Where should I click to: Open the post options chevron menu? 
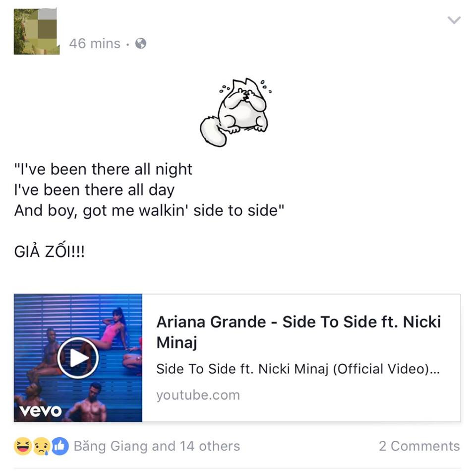[x=454, y=20]
